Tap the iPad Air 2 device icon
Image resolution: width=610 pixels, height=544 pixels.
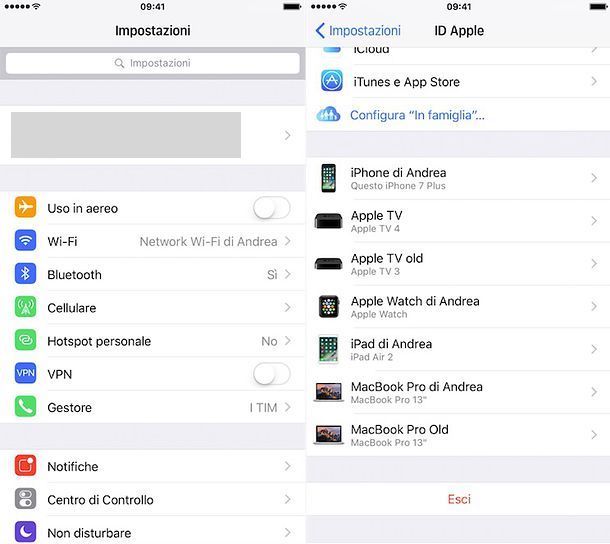[328, 349]
